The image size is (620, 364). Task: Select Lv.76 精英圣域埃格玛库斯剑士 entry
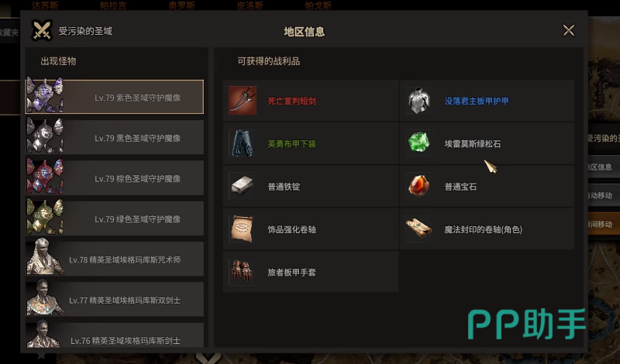[115, 335]
